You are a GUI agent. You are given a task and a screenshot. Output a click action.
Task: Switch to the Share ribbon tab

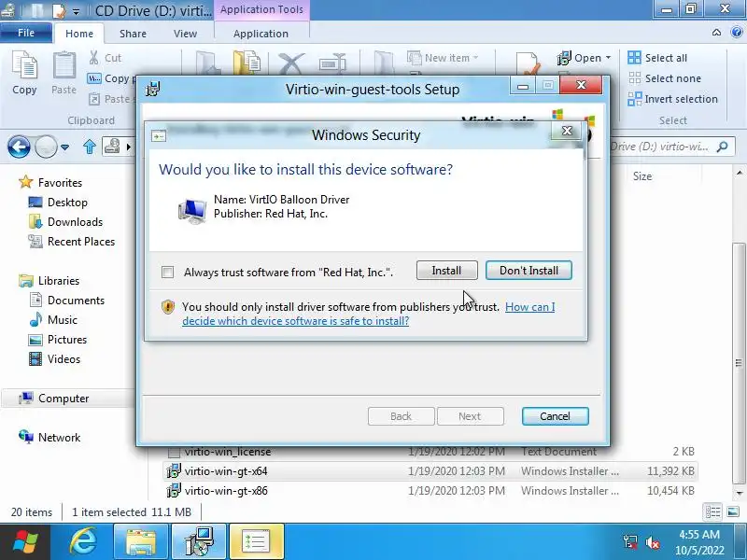[x=133, y=34]
